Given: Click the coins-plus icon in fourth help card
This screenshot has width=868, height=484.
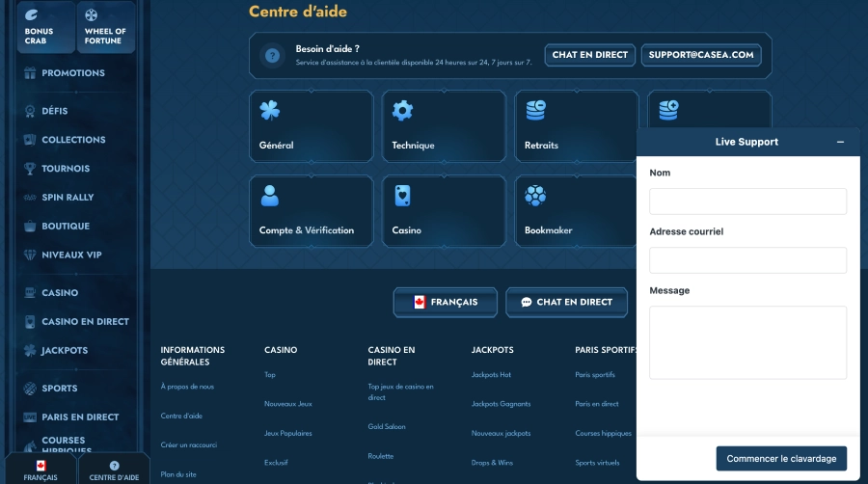Looking at the screenshot, I should pos(668,110).
